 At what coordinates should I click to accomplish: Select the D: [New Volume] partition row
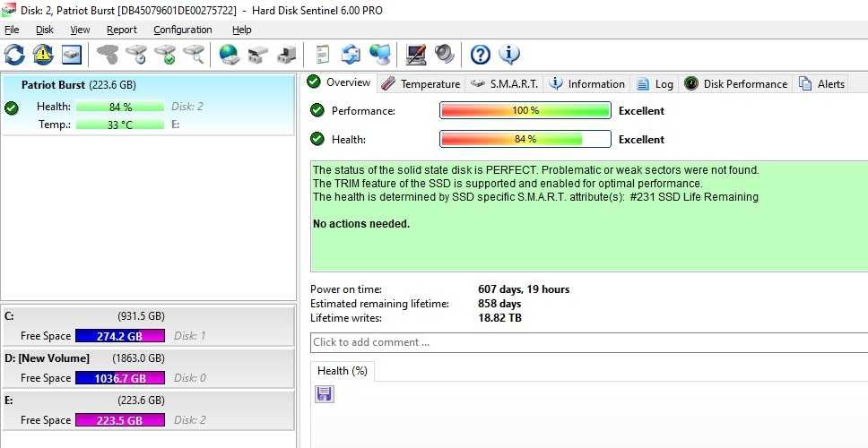(148, 368)
